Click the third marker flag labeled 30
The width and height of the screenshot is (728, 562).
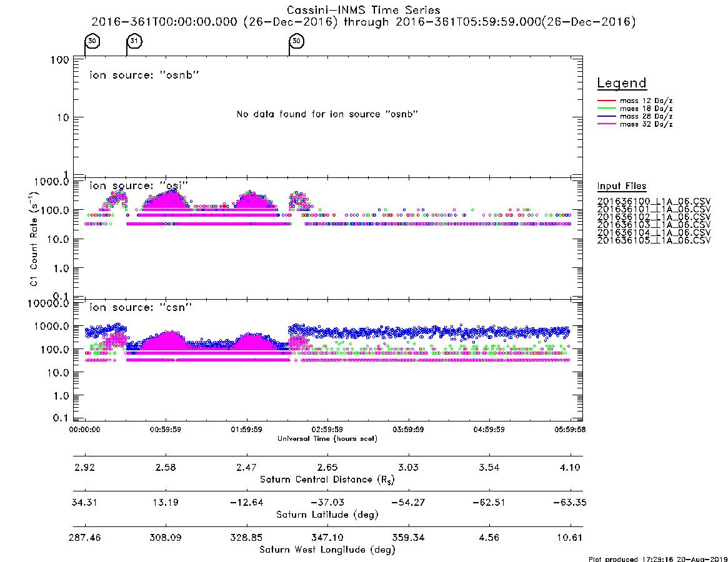click(x=296, y=41)
